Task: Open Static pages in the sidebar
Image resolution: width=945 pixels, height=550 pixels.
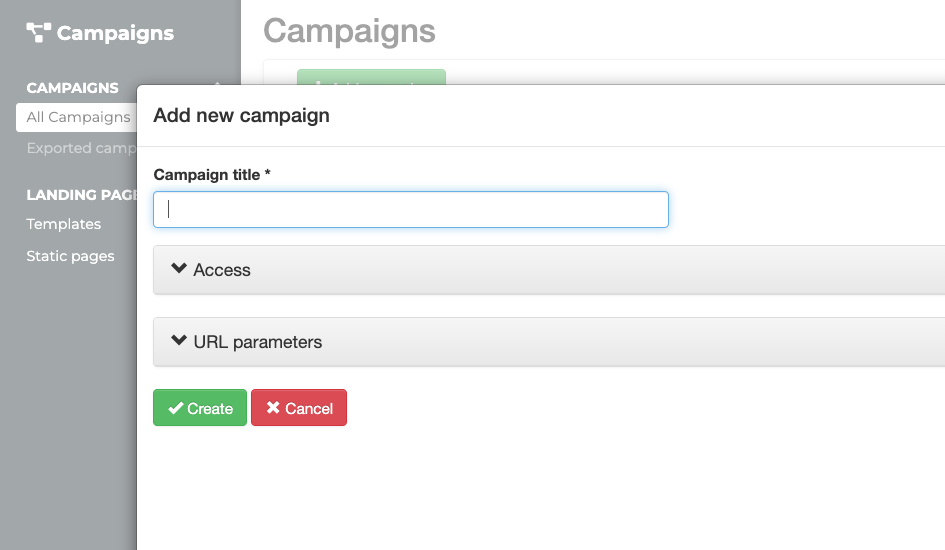Action: 70,256
